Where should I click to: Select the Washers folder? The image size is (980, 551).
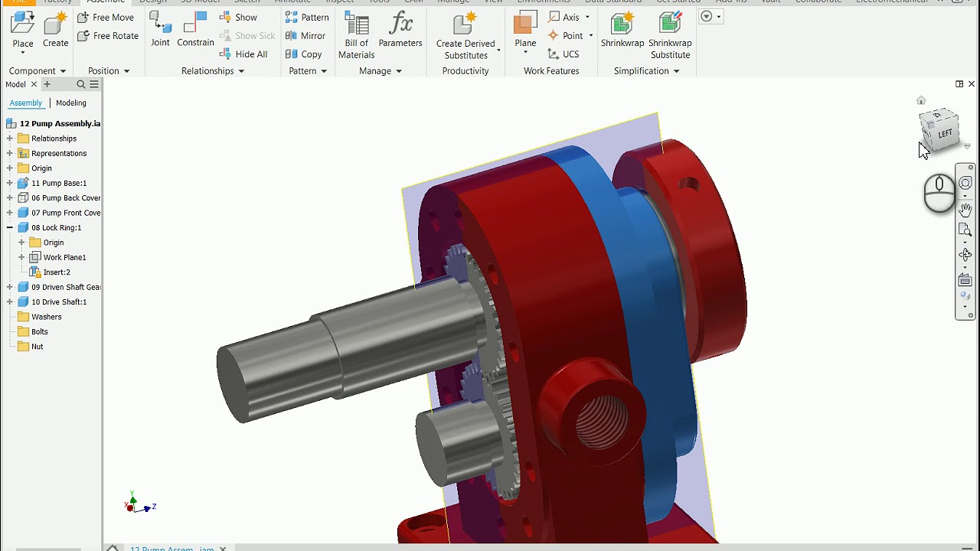(x=40, y=317)
